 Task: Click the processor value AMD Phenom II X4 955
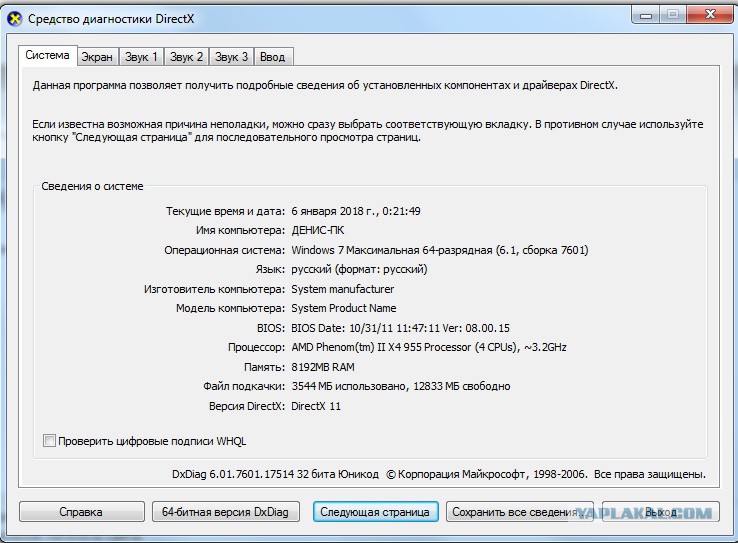pyautogui.click(x=428, y=348)
